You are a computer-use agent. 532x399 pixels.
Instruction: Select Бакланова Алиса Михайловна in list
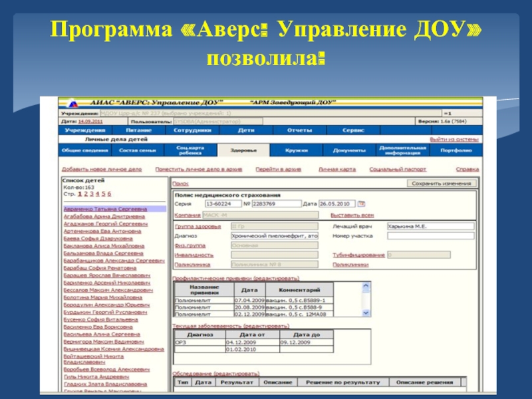click(x=104, y=246)
